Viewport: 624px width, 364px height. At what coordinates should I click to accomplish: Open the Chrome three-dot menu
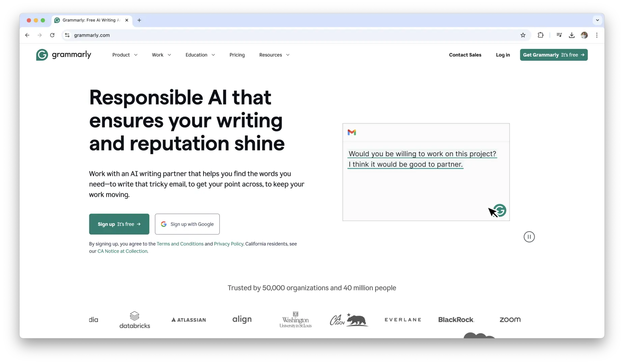[597, 35]
